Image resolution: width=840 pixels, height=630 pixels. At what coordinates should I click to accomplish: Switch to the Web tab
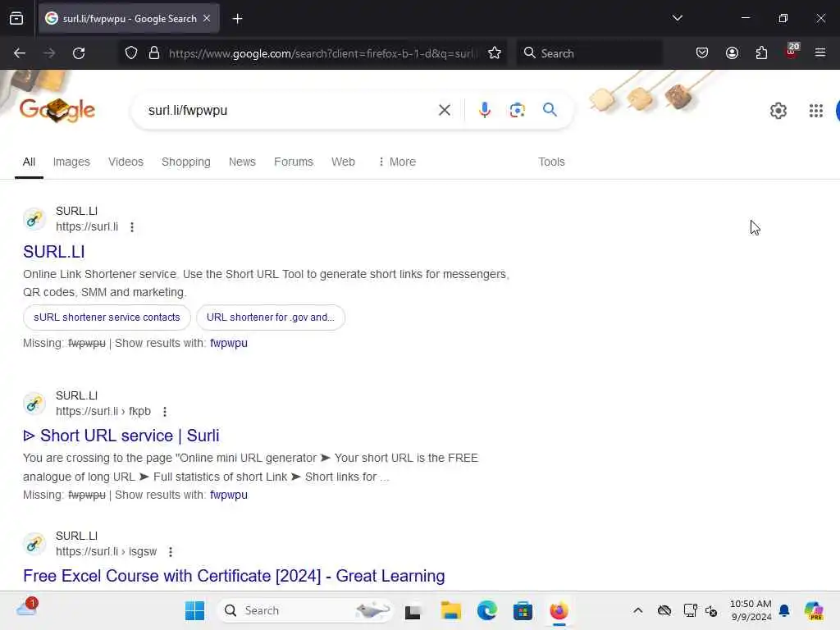[x=343, y=162]
